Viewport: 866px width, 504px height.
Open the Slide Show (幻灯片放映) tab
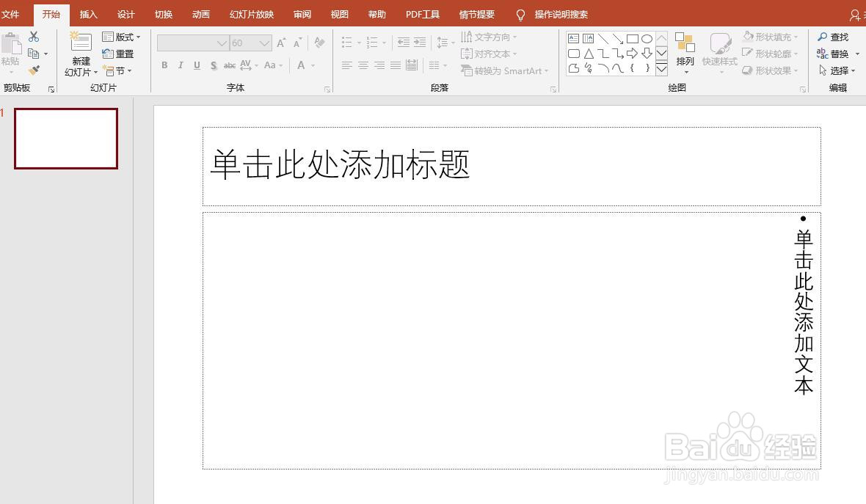tap(252, 15)
